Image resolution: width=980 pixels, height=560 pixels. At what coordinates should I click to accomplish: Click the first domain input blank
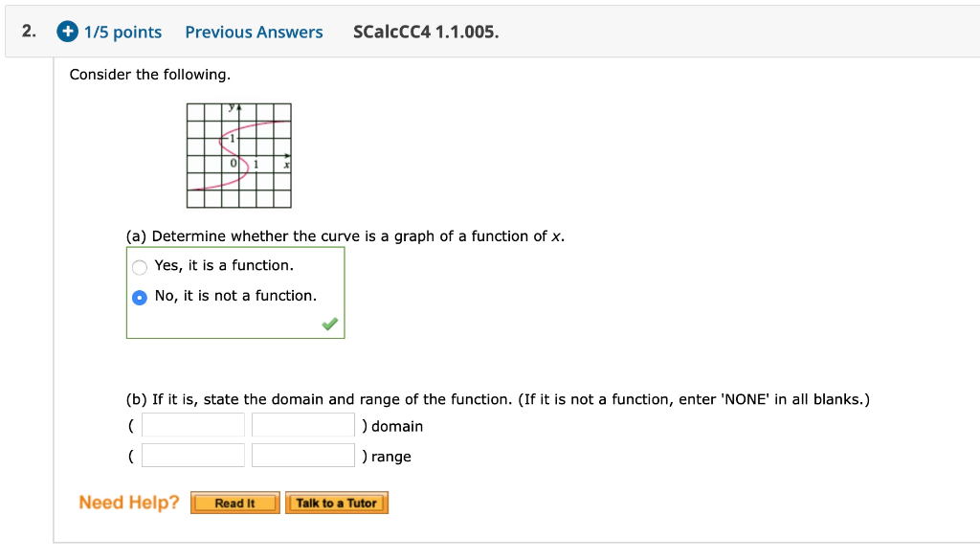[x=192, y=424]
